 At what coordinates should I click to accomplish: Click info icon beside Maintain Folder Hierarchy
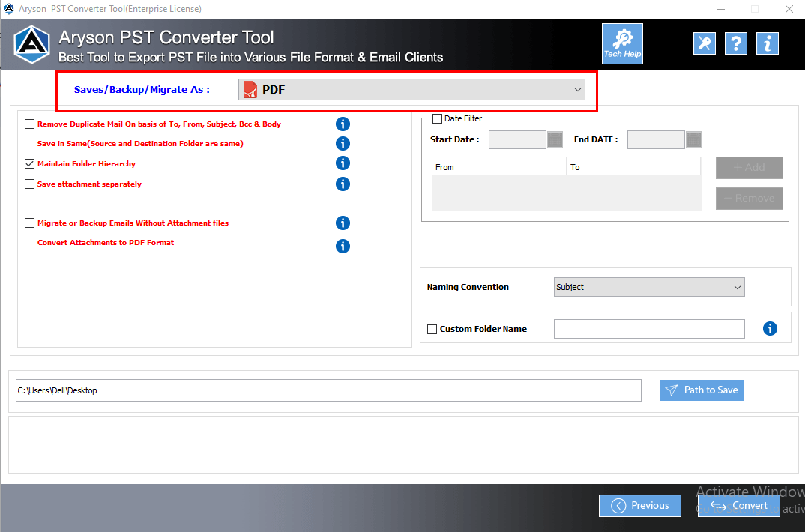tap(343, 163)
